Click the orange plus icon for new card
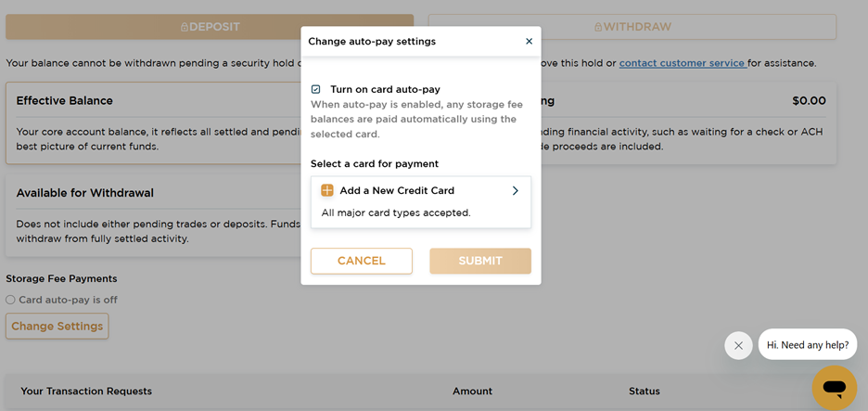The image size is (868, 411). pyautogui.click(x=327, y=190)
